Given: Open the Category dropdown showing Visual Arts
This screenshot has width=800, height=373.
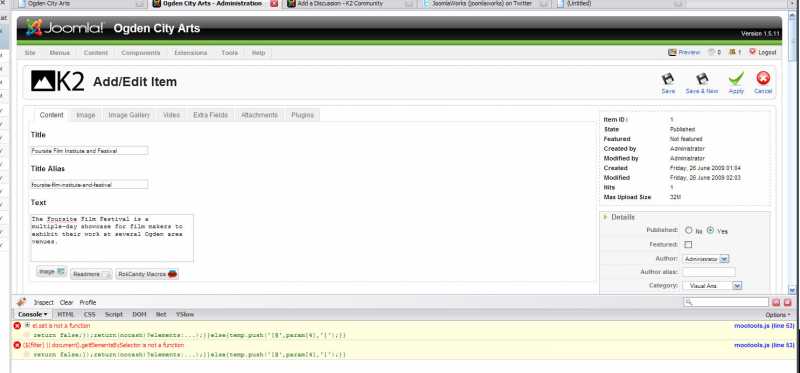Looking at the screenshot, I should click(x=712, y=286).
